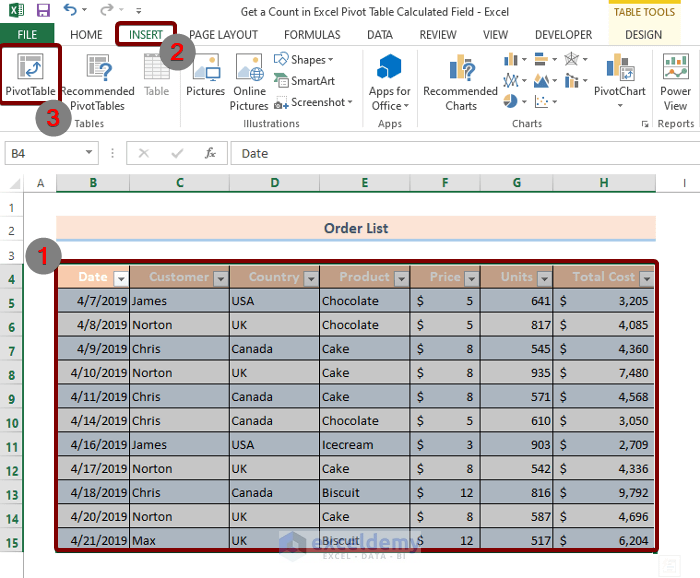
Task: Open the Country column filter dropdown
Action: [310, 278]
